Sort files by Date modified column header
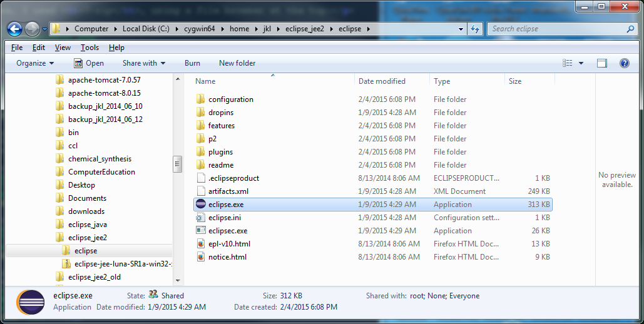 tap(382, 81)
